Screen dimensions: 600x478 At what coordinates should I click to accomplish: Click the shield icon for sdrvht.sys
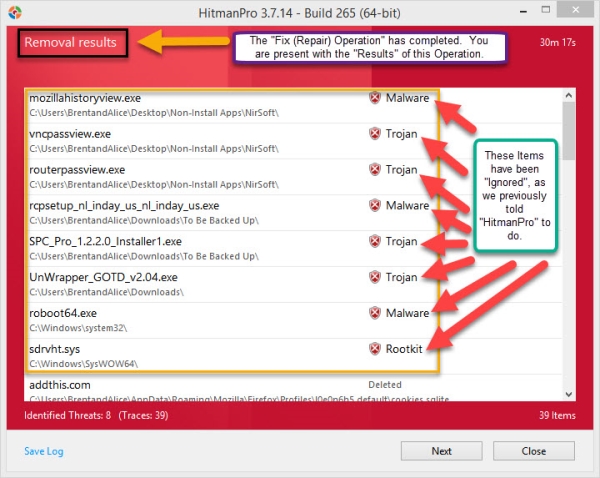tap(375, 349)
